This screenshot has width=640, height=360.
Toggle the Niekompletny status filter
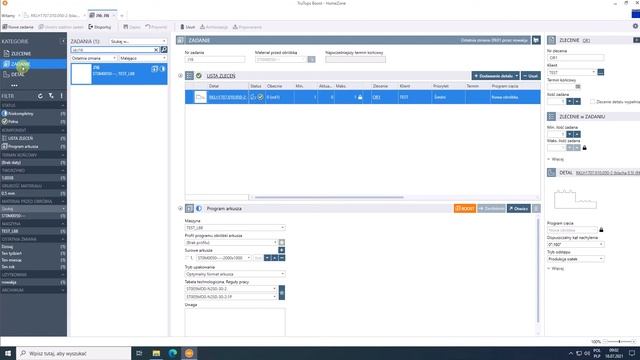pyautogui.click(x=33, y=113)
